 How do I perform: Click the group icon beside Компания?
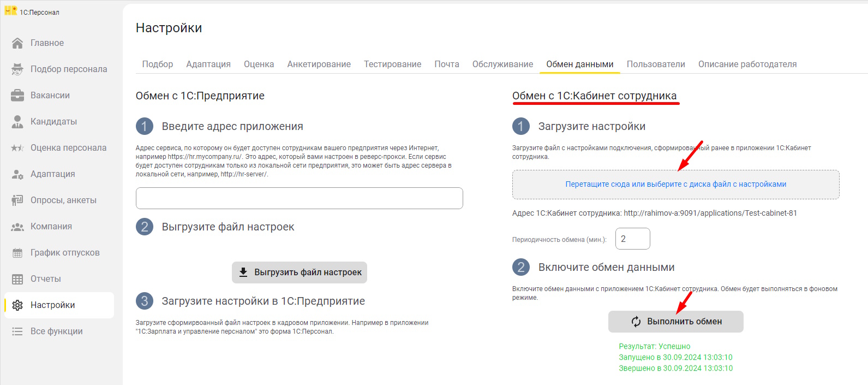pyautogui.click(x=17, y=227)
